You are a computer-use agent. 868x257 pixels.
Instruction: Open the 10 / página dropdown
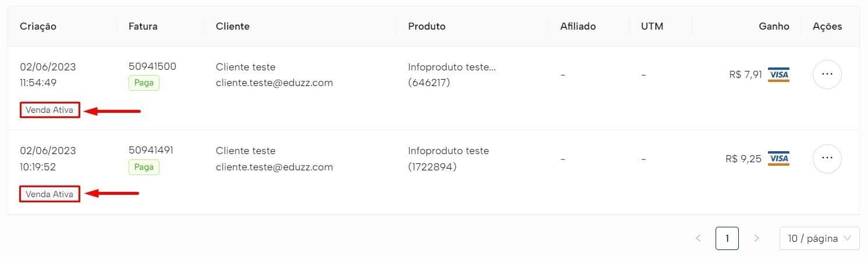pos(819,238)
